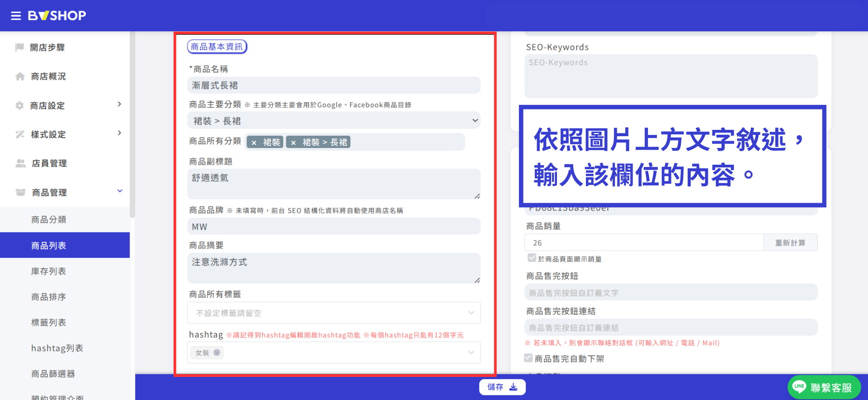Collapse 商品管理 submenu chevron
Screen dimensions: 868x400
(120, 191)
